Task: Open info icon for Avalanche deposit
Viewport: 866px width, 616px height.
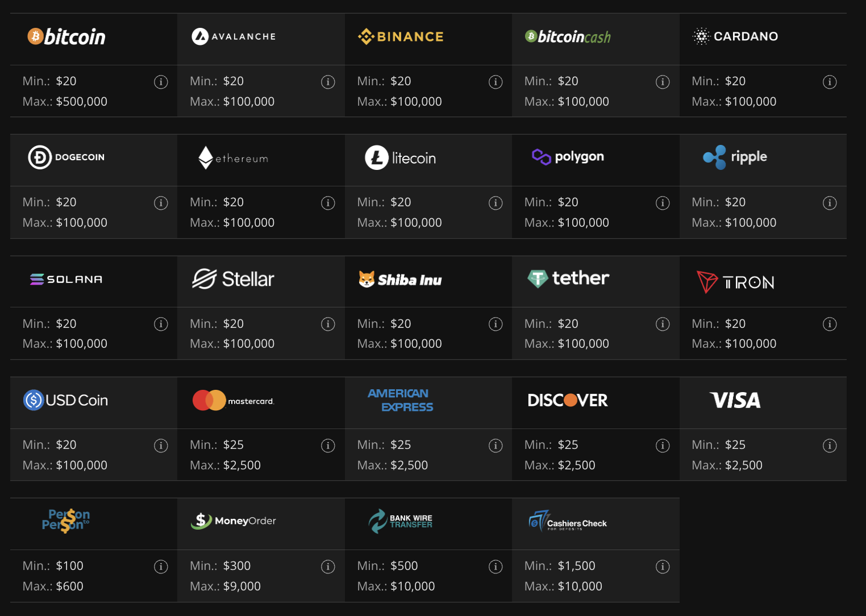Action: [328, 82]
